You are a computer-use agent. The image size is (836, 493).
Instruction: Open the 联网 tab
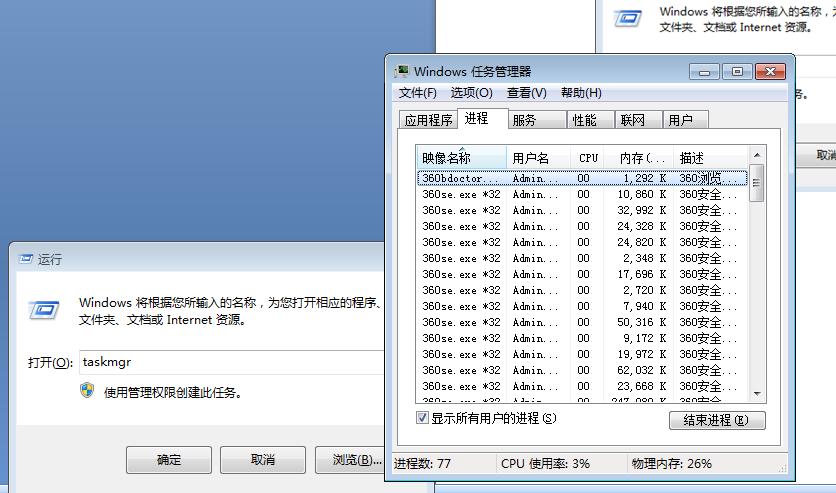click(639, 120)
